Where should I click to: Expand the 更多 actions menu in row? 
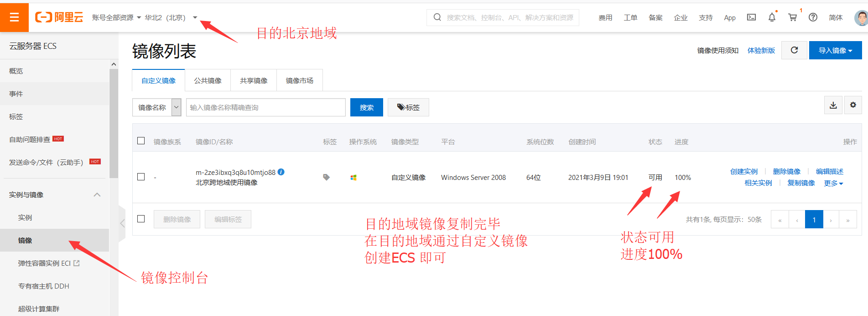[x=833, y=183]
